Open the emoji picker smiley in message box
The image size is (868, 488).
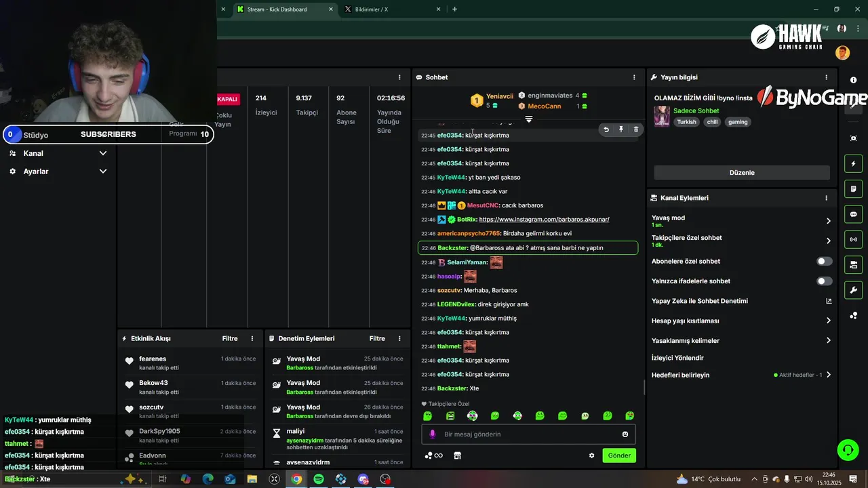point(625,434)
